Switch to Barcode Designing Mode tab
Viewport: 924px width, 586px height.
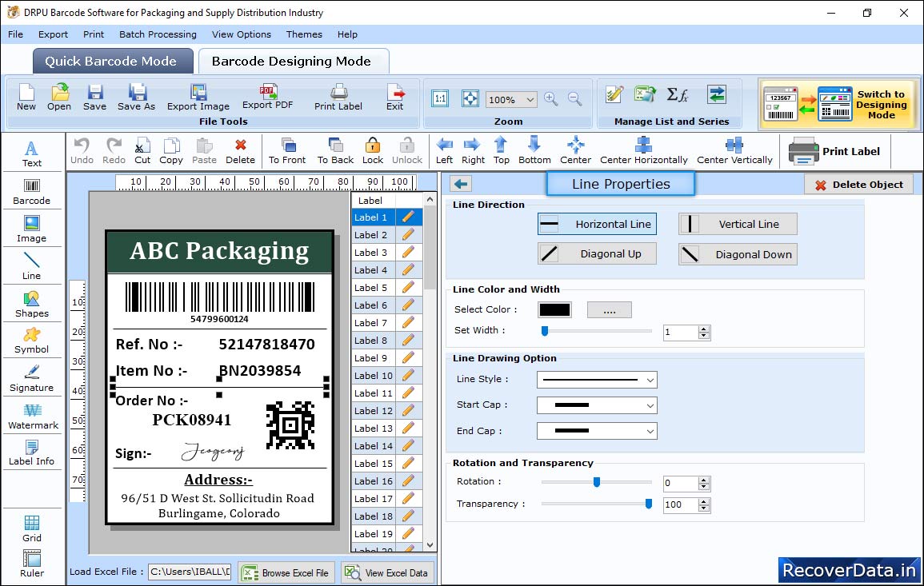click(291, 62)
